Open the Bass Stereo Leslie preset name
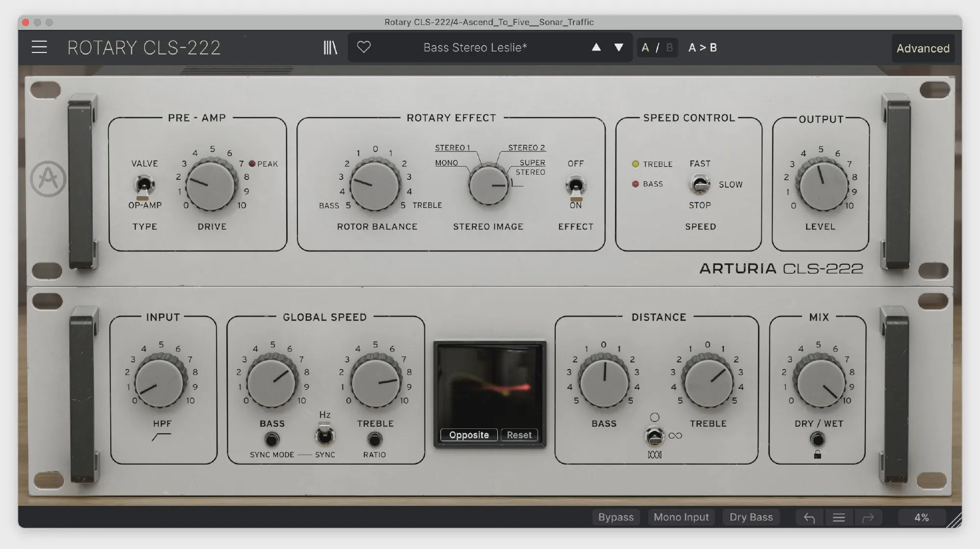The height and width of the screenshot is (549, 980). click(475, 48)
